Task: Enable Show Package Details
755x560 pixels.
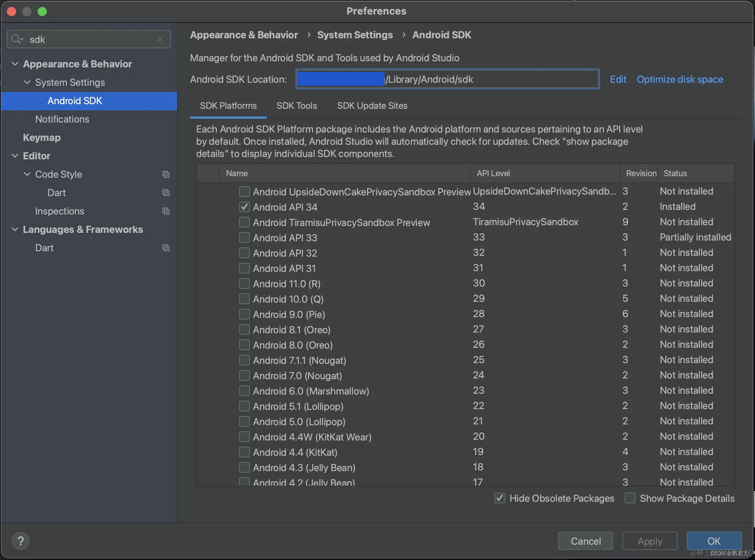Action: pos(630,498)
